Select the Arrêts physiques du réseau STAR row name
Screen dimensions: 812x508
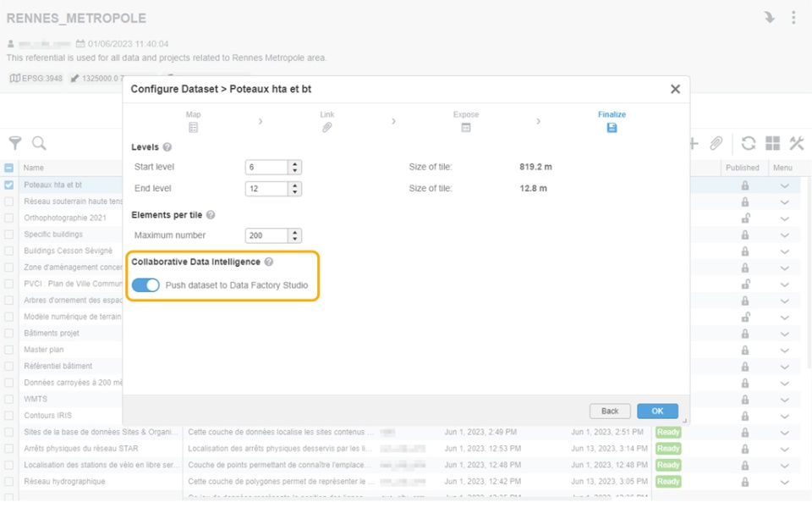81,449
